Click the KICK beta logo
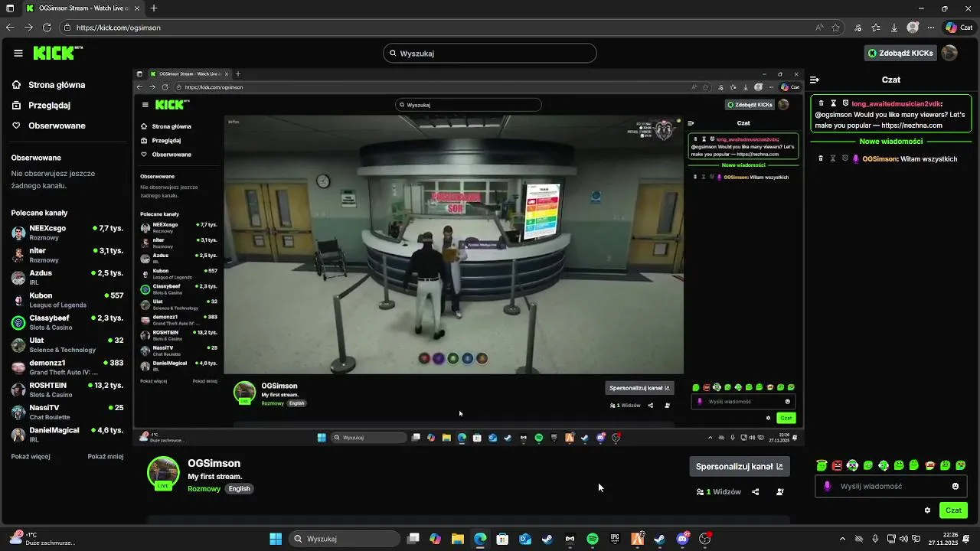The image size is (980, 551). pyautogui.click(x=57, y=53)
